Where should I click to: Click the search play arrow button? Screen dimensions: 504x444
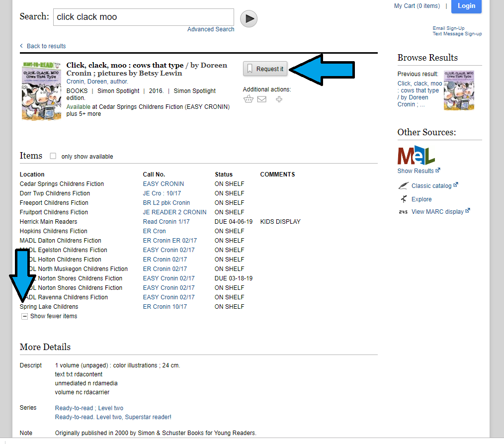pos(249,19)
